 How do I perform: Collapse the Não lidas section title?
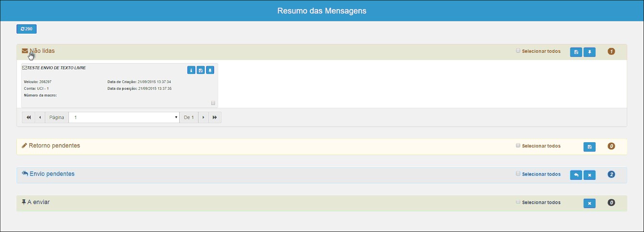(x=42, y=50)
